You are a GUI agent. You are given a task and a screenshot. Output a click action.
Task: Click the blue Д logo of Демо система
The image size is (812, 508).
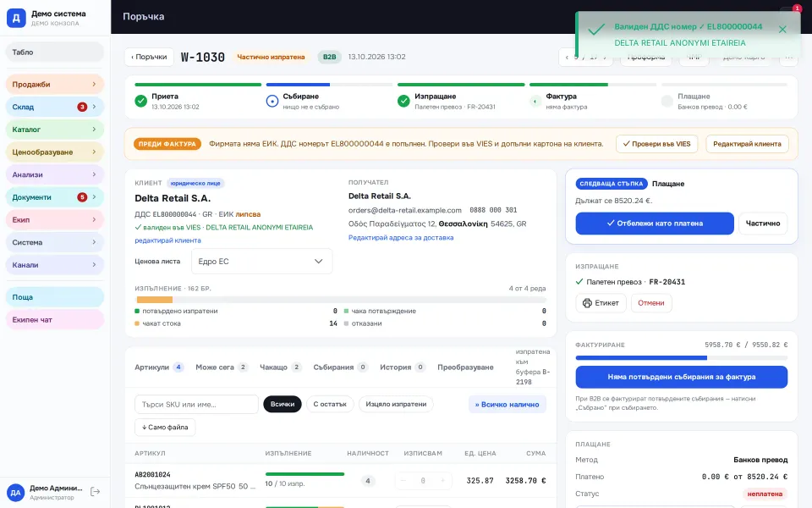(16, 18)
